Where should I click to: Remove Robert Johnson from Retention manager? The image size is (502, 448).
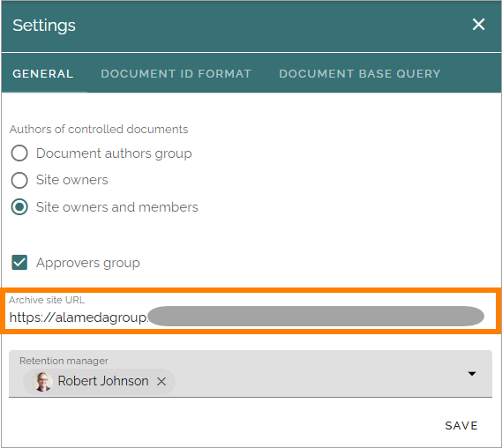pyautogui.click(x=161, y=382)
